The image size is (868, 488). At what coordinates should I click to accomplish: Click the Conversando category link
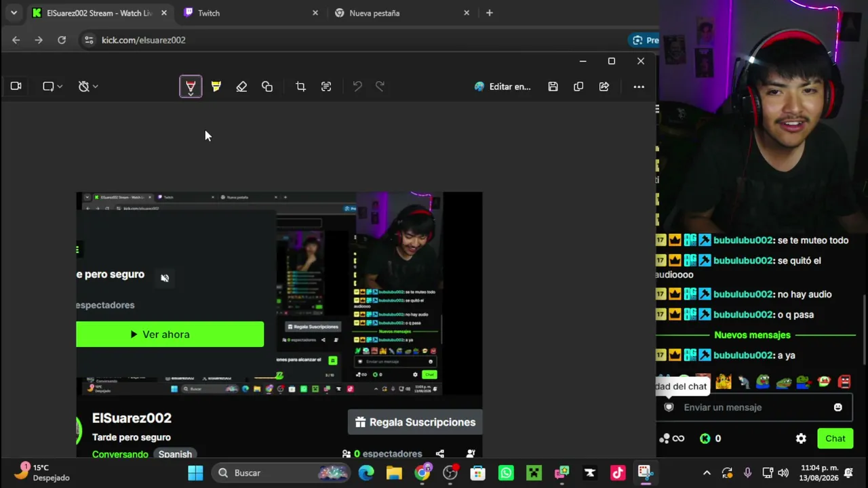coord(120,454)
